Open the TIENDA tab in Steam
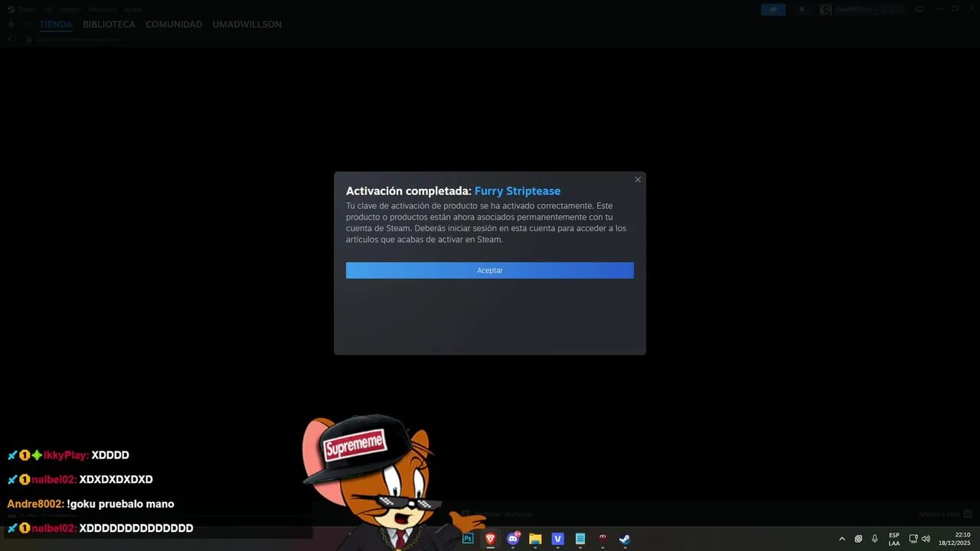The image size is (980, 551). pyautogui.click(x=56, y=24)
